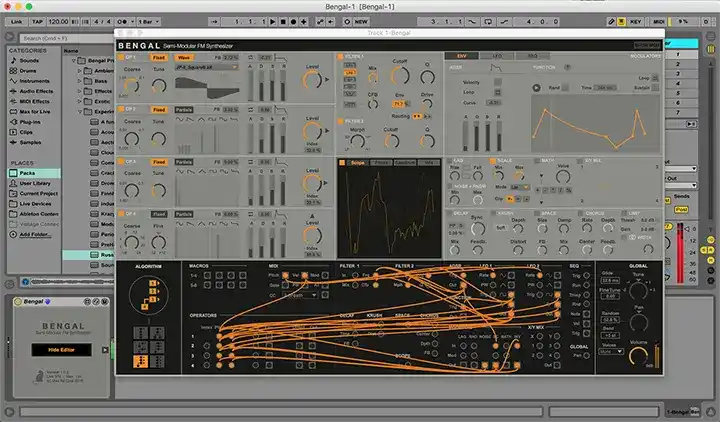The height and width of the screenshot is (422, 720).
Task: Toggle the function Sustain checkbox
Action: 655,87
